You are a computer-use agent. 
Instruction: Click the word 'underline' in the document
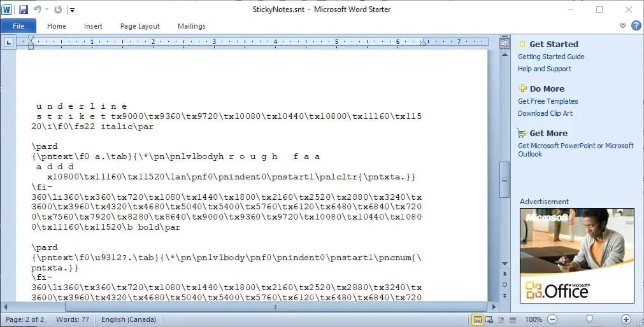pyautogui.click(x=82, y=106)
